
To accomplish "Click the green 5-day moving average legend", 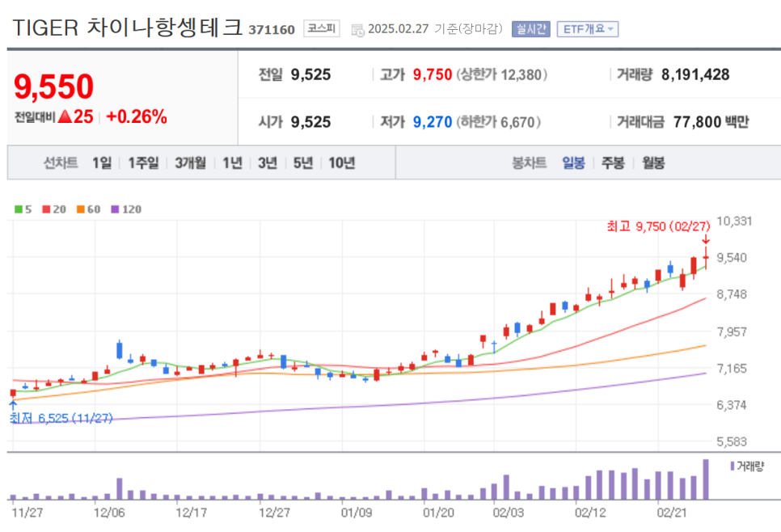I will 23,209.
